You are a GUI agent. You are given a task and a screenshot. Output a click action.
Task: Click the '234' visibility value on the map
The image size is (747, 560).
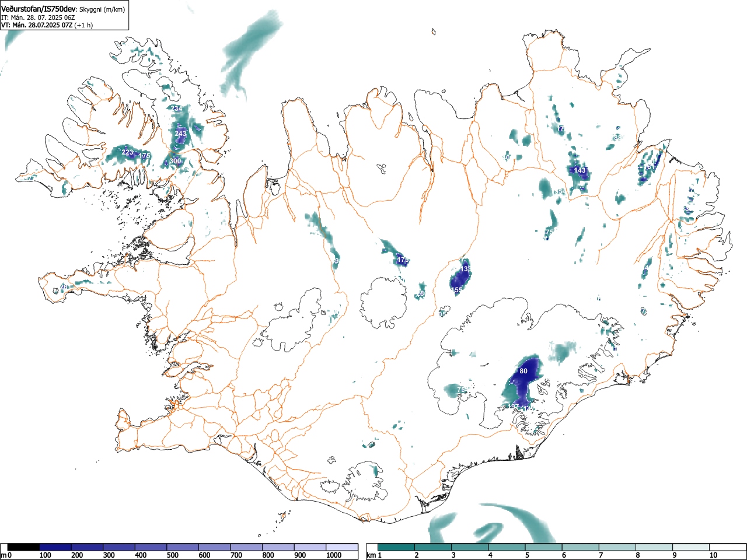pyautogui.click(x=177, y=108)
